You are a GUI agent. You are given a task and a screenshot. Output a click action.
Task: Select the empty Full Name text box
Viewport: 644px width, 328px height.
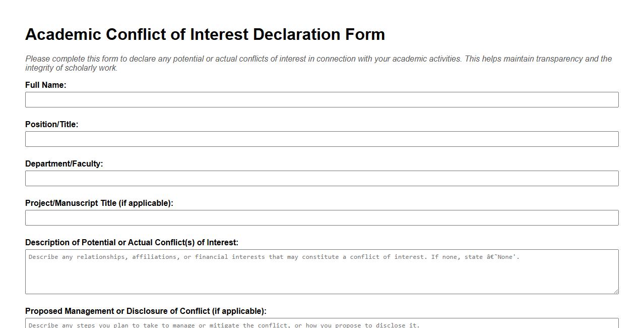coord(321,99)
